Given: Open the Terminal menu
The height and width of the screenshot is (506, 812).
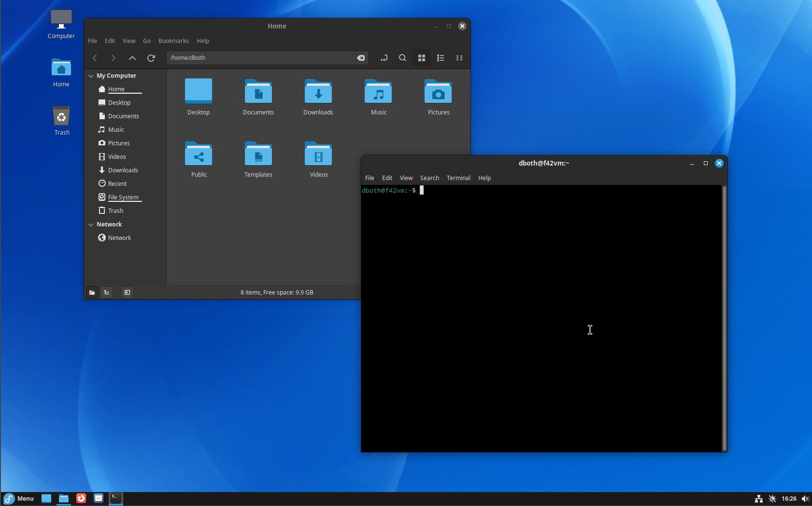Looking at the screenshot, I should [458, 178].
